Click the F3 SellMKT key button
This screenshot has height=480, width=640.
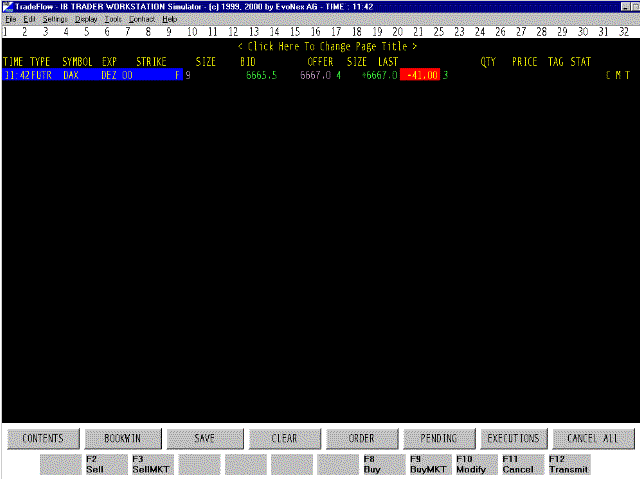[153, 464]
